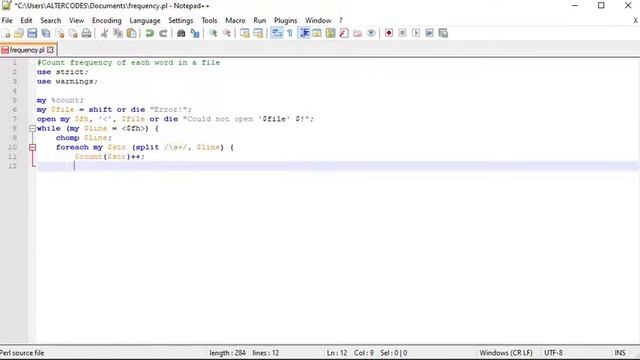Open the Window menu
This screenshot has height=360, width=640.
(x=318, y=20)
